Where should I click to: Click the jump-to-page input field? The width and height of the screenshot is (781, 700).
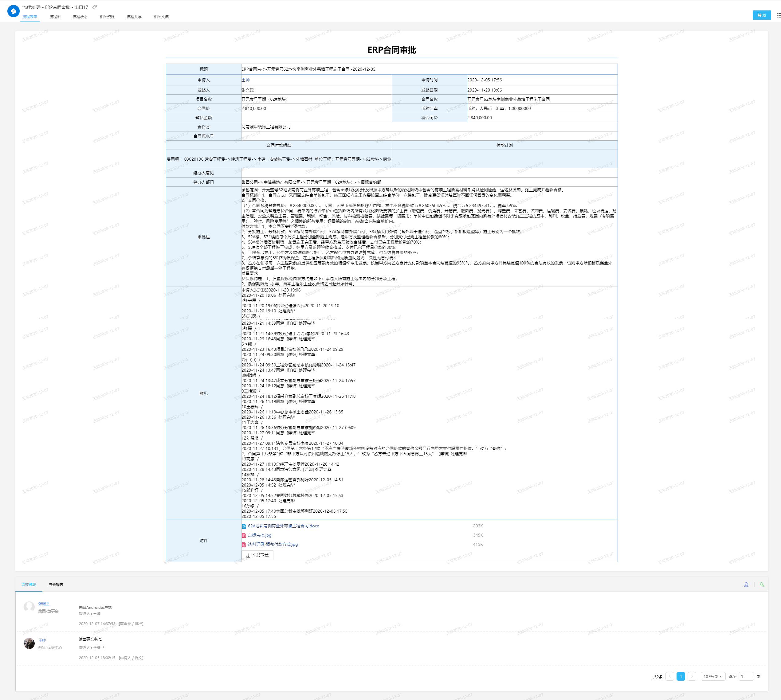[746, 677]
